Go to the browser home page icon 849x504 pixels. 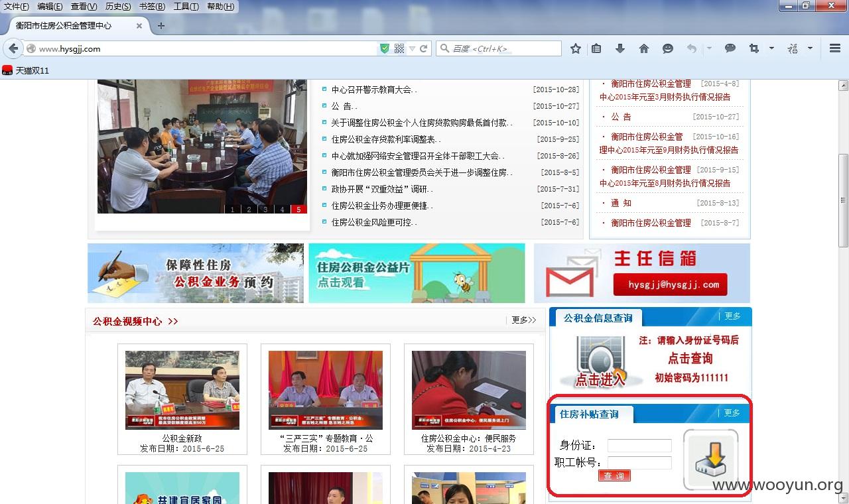[x=643, y=48]
